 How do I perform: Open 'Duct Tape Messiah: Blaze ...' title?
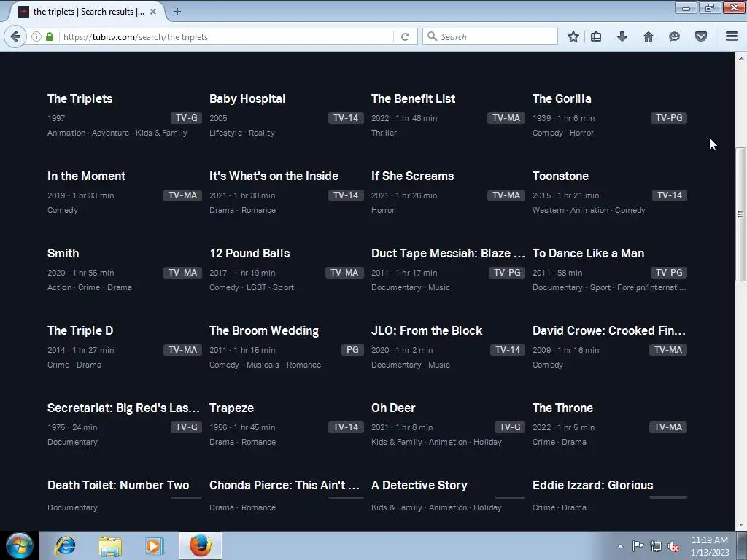[448, 253]
